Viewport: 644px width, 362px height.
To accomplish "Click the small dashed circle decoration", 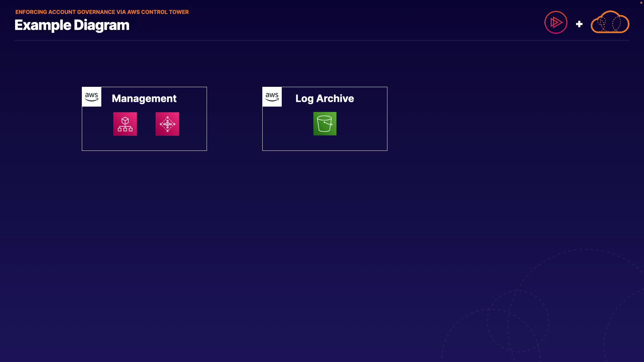I will [x=518, y=321].
